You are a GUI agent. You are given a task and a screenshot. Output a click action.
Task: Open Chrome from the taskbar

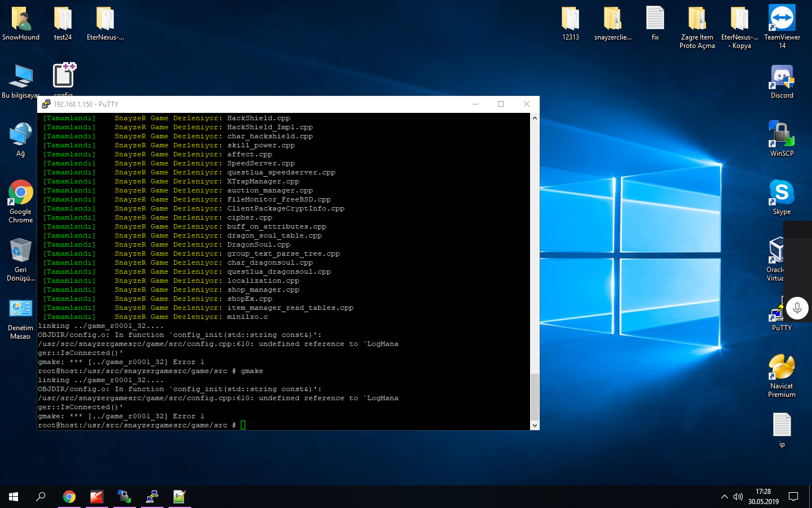pos(69,497)
